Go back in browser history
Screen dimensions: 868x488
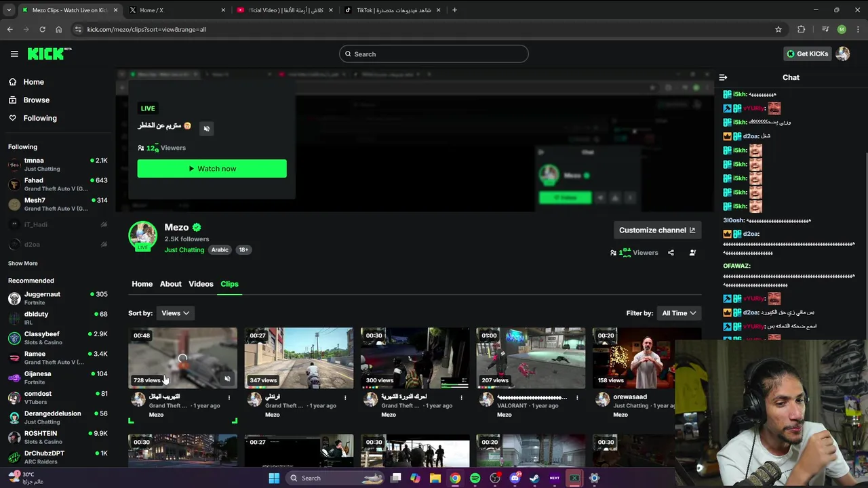9,29
